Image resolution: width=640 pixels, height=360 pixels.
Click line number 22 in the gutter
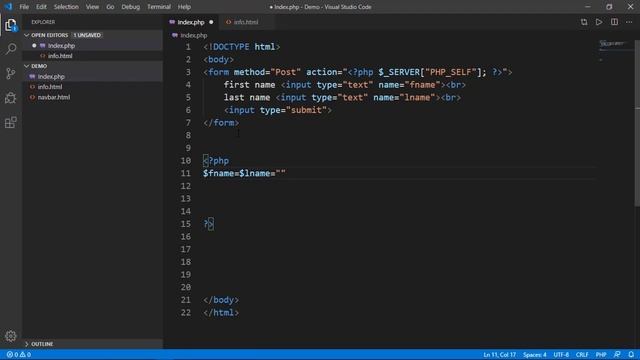coord(186,313)
